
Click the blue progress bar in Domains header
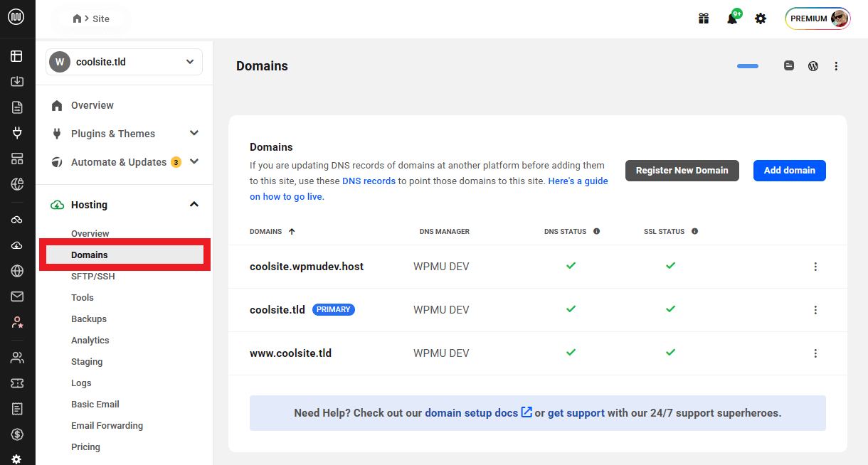tap(748, 66)
